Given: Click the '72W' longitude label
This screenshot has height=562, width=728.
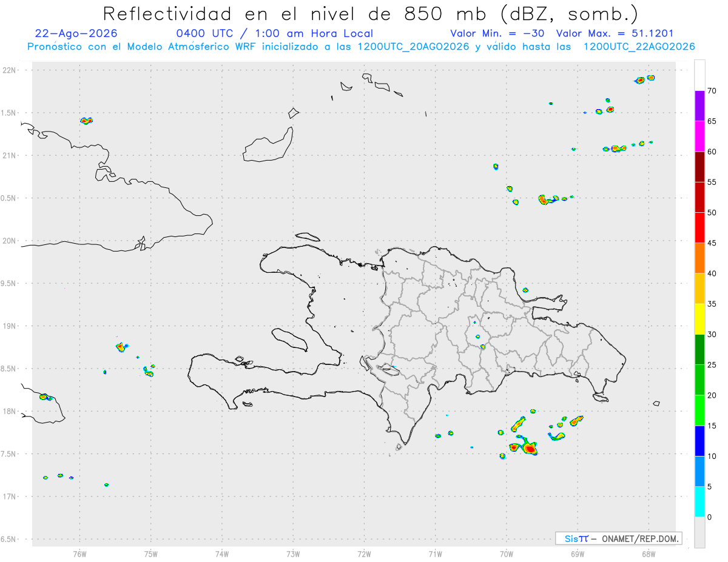Looking at the screenshot, I should pos(364,554).
